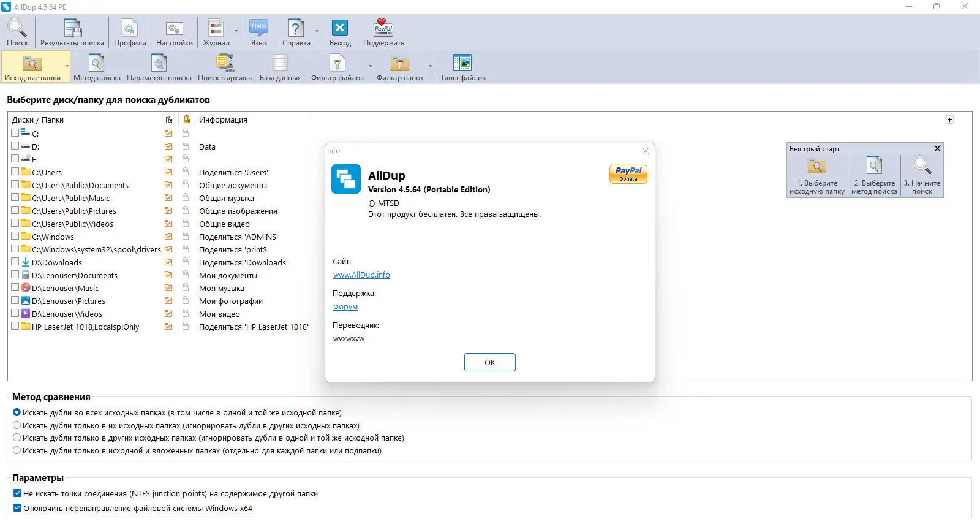
Task: Click '1. Выберите исходную папку' quick start
Action: (x=817, y=176)
